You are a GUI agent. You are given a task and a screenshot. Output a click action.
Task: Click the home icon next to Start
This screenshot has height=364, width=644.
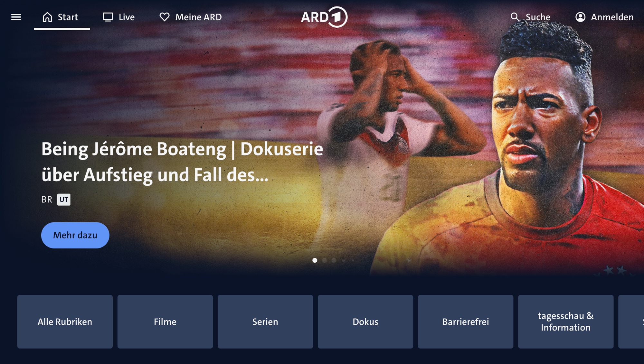(x=47, y=17)
